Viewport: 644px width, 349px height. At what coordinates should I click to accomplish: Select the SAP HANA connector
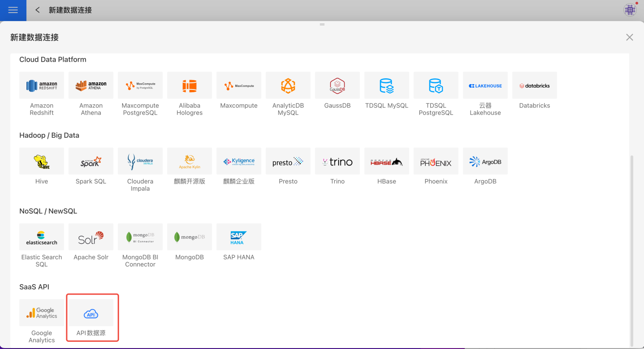pos(239,237)
